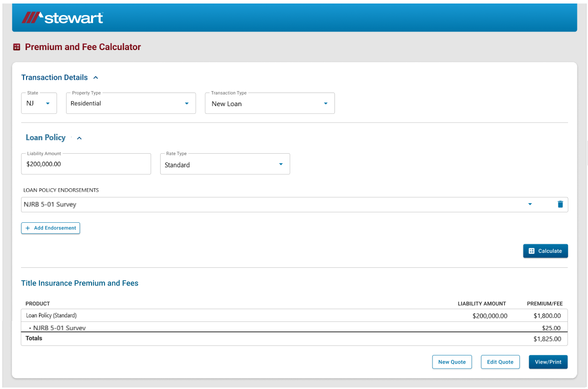Open the NJRB 5-01 Survey endorsement dropdown

tap(530, 204)
